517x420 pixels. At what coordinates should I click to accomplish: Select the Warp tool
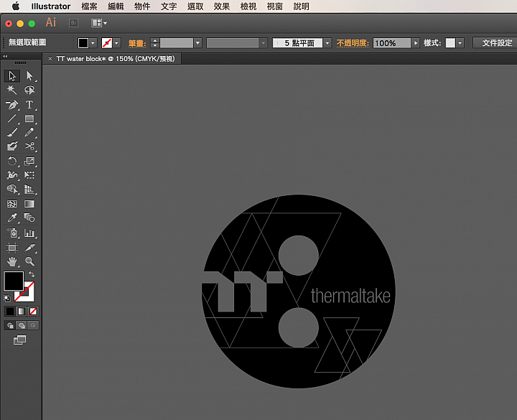point(12,174)
